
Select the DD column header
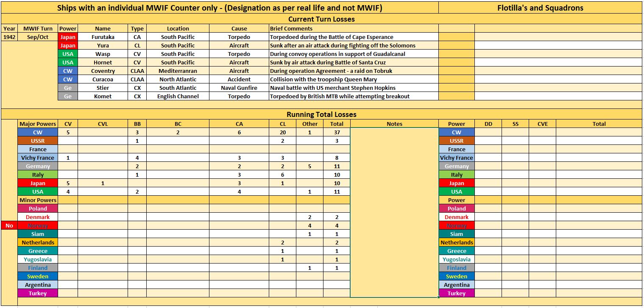click(488, 124)
